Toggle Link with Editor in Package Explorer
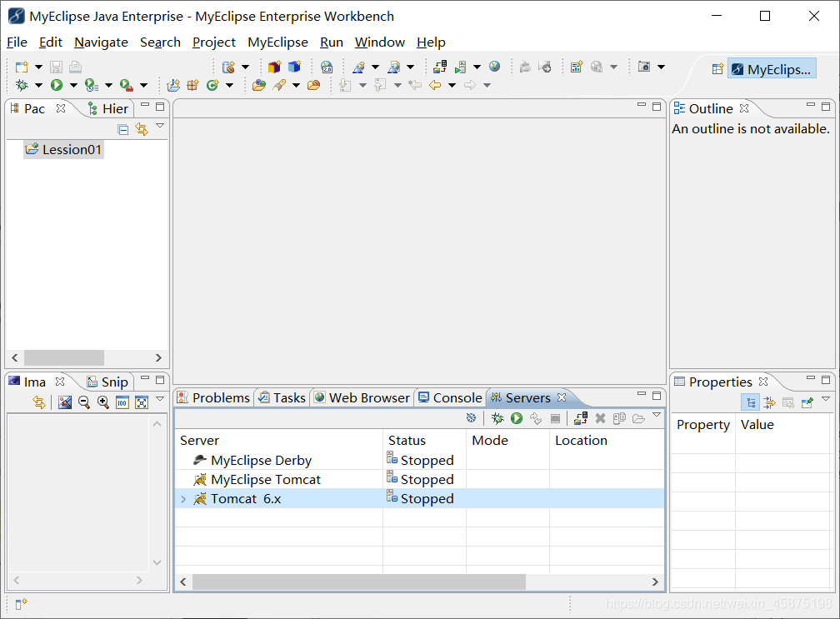The image size is (840, 619). (x=142, y=129)
